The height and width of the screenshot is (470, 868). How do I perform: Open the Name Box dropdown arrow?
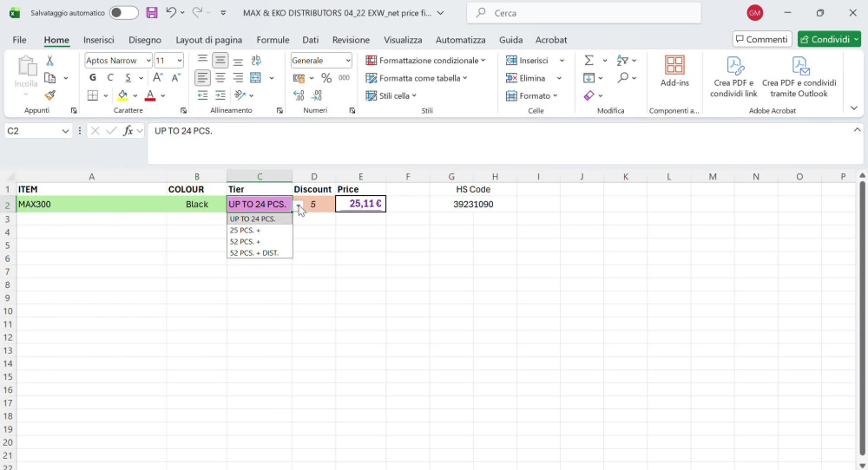pyautogui.click(x=65, y=131)
